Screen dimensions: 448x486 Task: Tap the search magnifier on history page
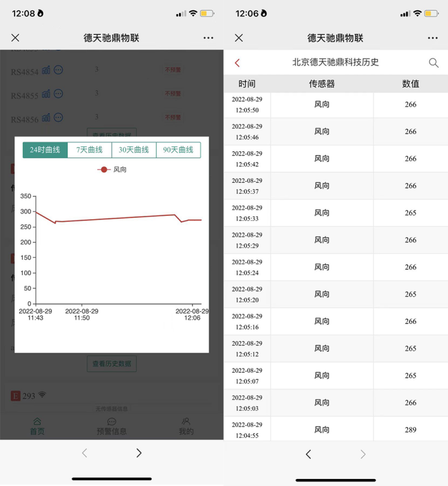tap(433, 63)
